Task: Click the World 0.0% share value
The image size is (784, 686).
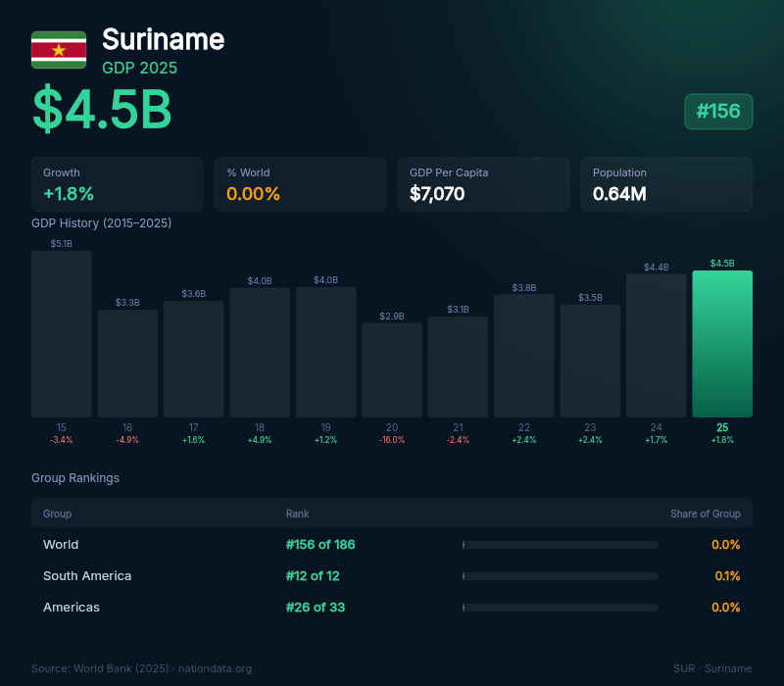Action: coord(726,545)
